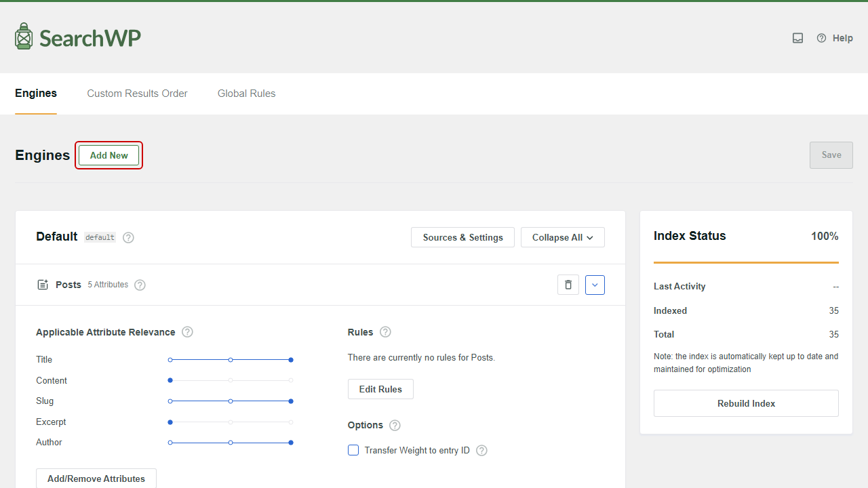Delete the Posts source with trash icon
The width and height of the screenshot is (868, 488).
coord(568,285)
